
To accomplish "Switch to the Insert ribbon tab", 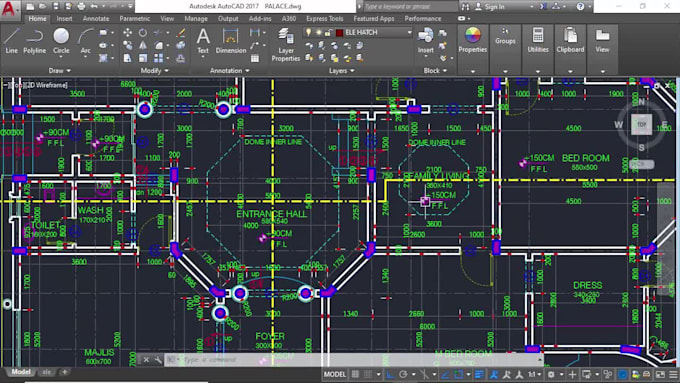I will 64,19.
